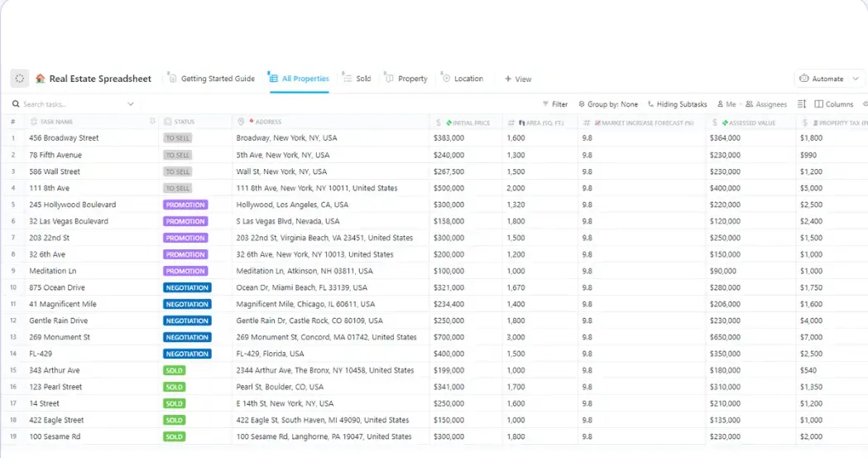Open task 269 Monument St
The image size is (868, 458).
coord(60,337)
